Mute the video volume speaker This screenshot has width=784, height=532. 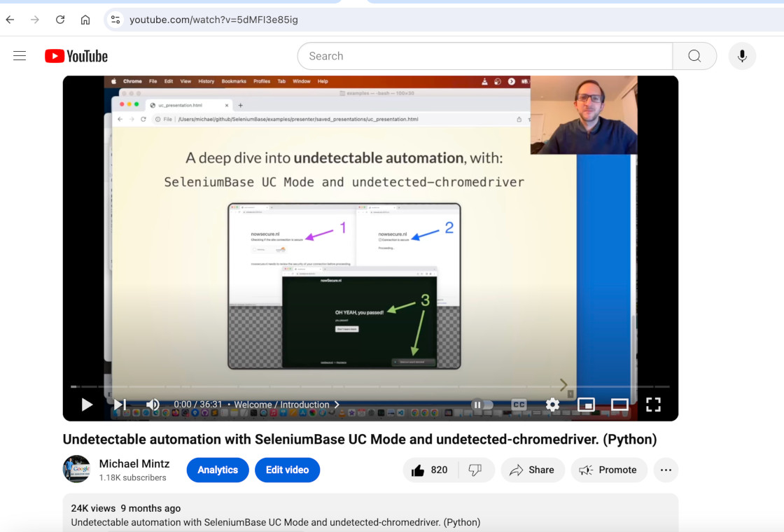(x=153, y=404)
